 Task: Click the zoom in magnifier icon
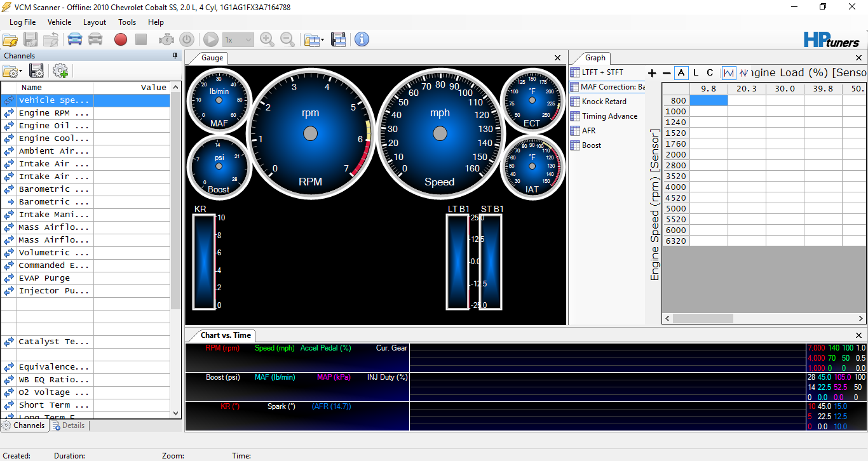pos(268,39)
